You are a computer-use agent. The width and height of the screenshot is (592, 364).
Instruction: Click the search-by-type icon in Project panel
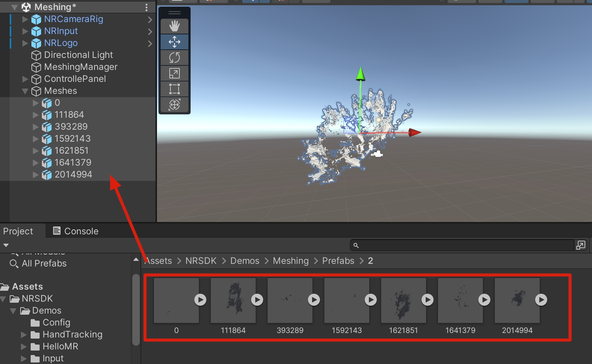[x=580, y=245]
